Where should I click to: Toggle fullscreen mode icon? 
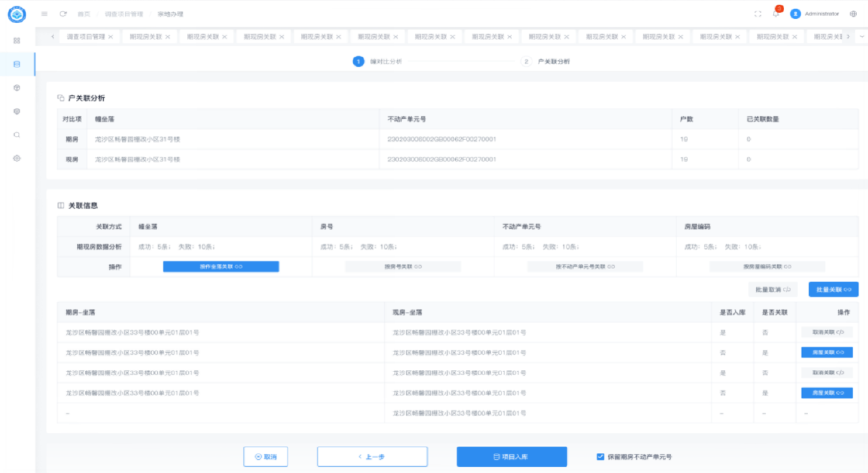[x=758, y=14]
